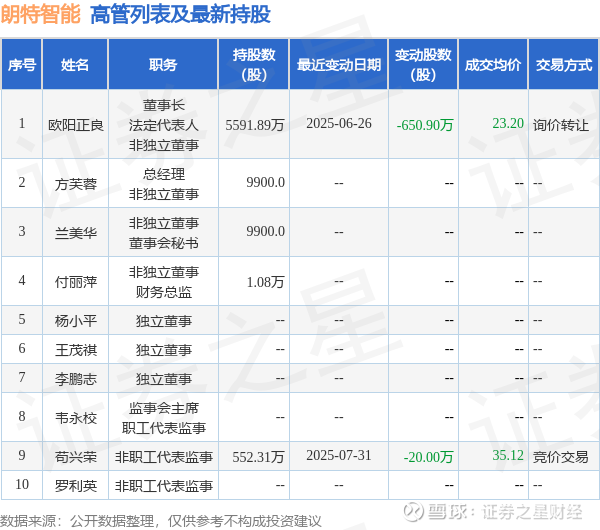Click the 数据来源 footnote text
The image size is (600, 530).
tap(161, 521)
